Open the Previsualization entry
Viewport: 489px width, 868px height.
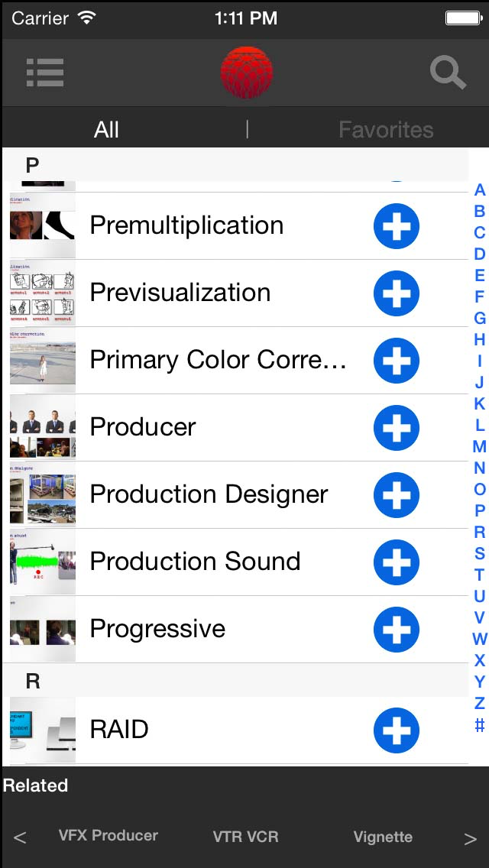pyautogui.click(x=180, y=293)
